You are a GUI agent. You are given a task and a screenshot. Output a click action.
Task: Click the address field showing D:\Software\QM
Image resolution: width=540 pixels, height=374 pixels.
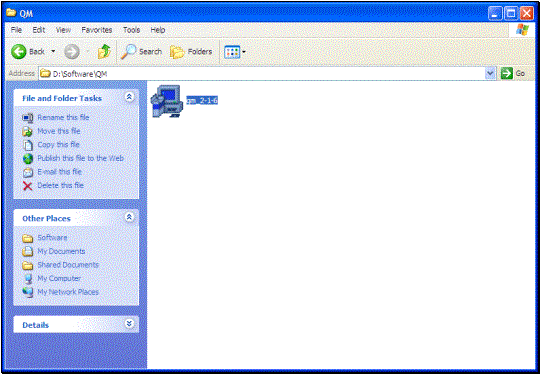click(262, 73)
